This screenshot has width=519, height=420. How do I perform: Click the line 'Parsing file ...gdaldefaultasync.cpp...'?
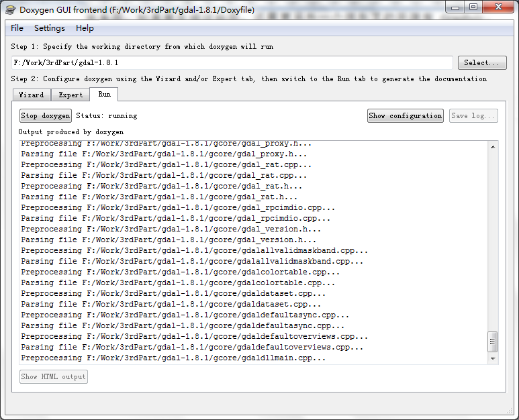click(x=183, y=326)
